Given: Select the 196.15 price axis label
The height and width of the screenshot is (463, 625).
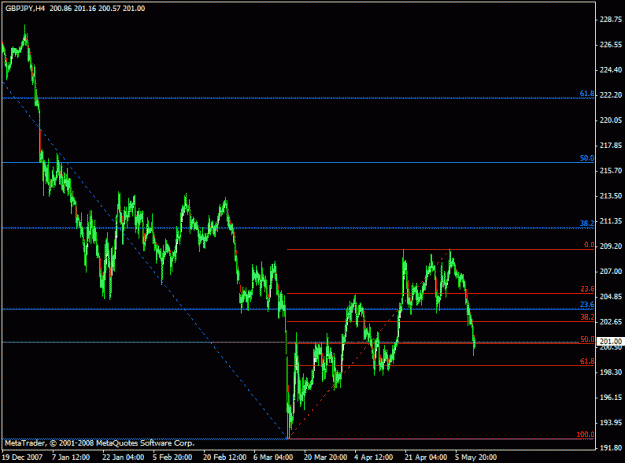Looking at the screenshot, I should click(x=611, y=397).
